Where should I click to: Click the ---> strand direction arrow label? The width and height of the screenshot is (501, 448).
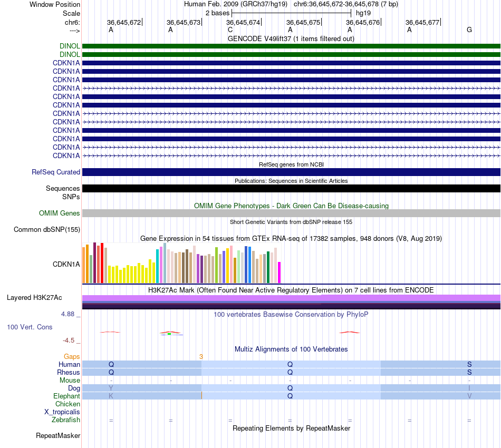pos(75,31)
